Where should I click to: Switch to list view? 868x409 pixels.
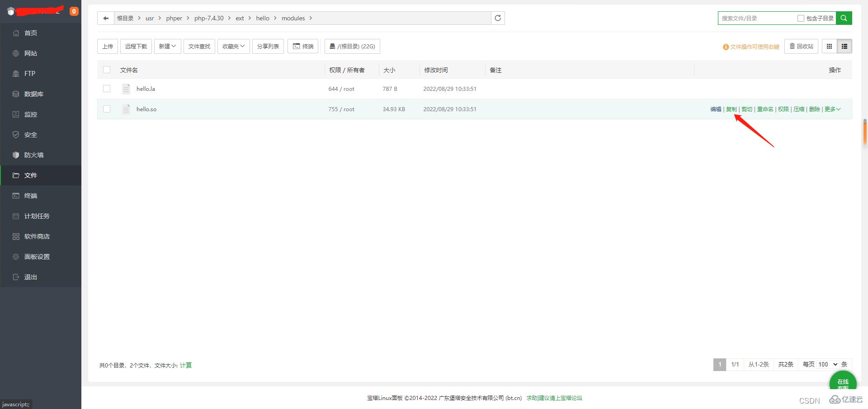pyautogui.click(x=844, y=46)
